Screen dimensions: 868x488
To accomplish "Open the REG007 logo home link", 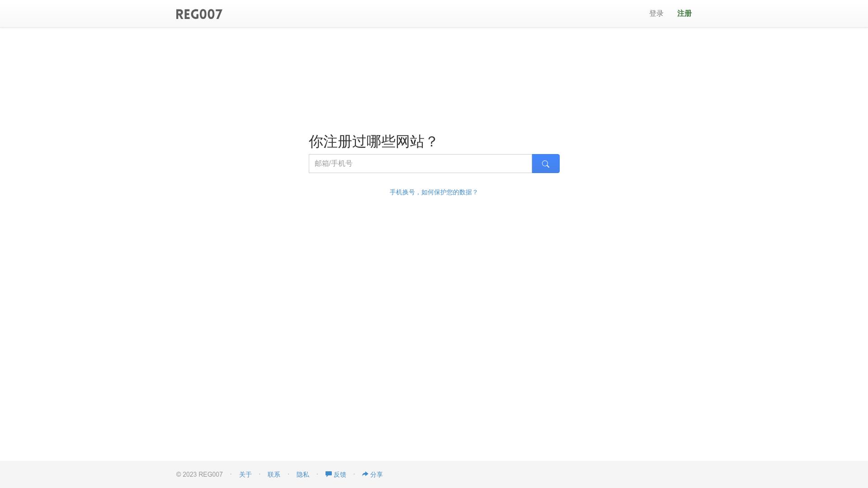I will [199, 14].
